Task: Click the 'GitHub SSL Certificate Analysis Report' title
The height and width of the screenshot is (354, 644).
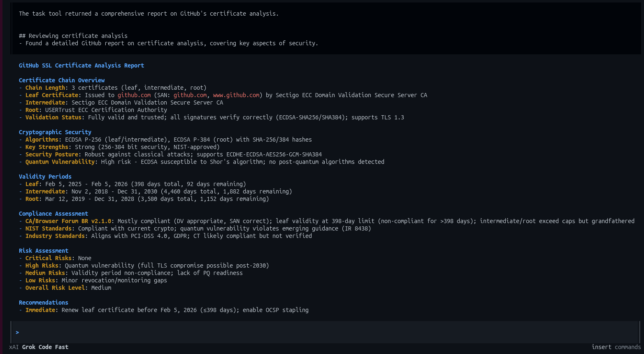Action: (81, 65)
